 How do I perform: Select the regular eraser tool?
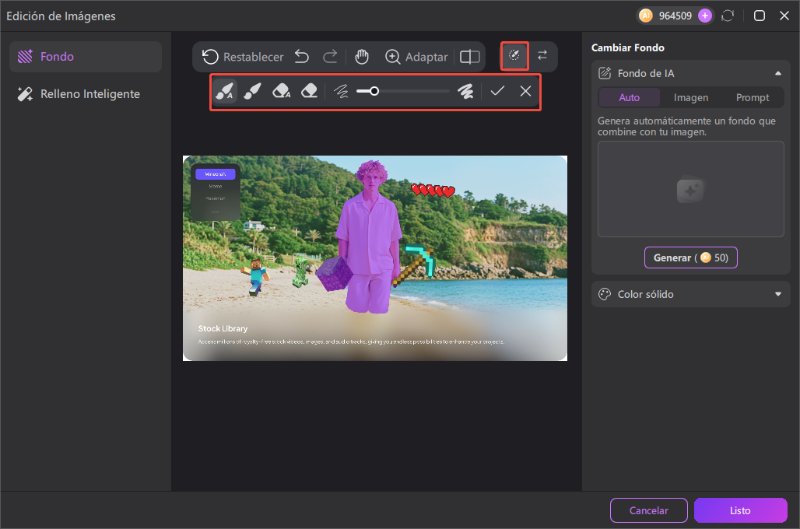tap(309, 91)
